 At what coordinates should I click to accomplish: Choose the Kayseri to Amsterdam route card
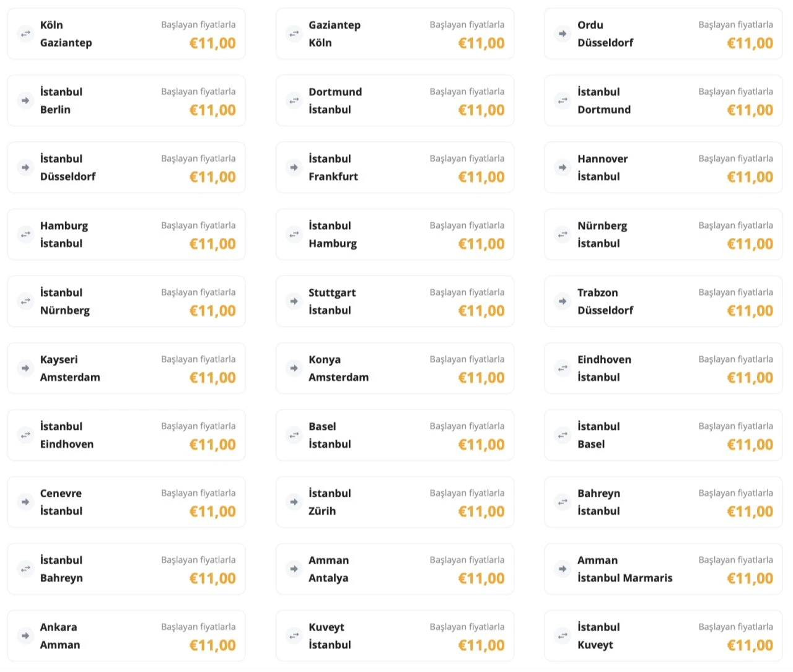pos(126,368)
